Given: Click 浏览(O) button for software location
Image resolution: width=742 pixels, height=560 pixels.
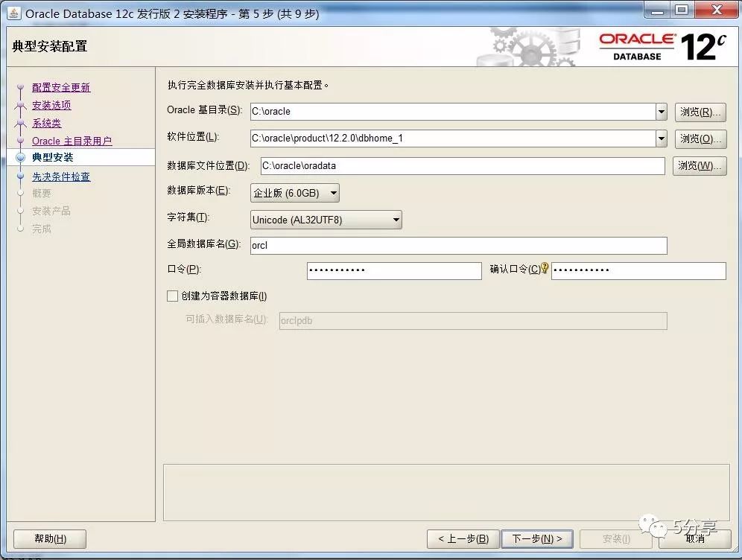Looking at the screenshot, I should pyautogui.click(x=700, y=139).
